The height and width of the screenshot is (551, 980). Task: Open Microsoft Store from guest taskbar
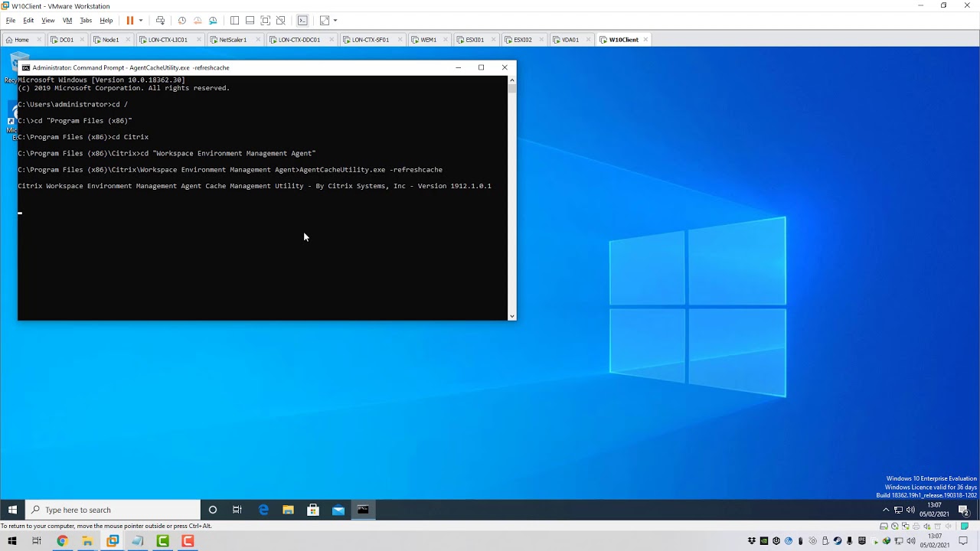[x=313, y=510]
